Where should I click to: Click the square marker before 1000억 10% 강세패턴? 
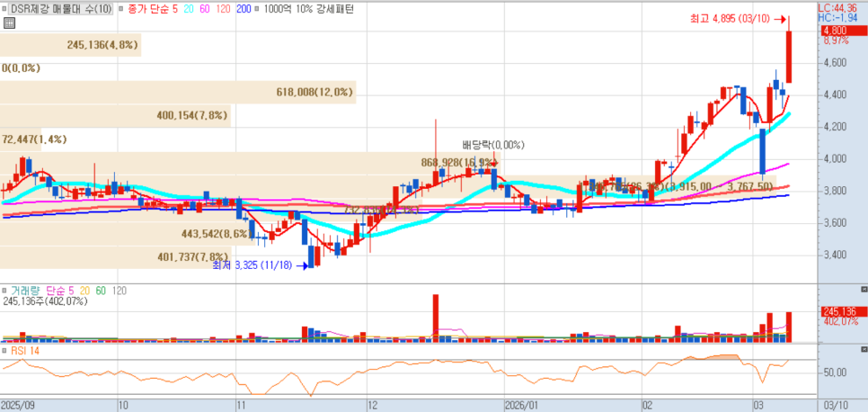(257, 9)
